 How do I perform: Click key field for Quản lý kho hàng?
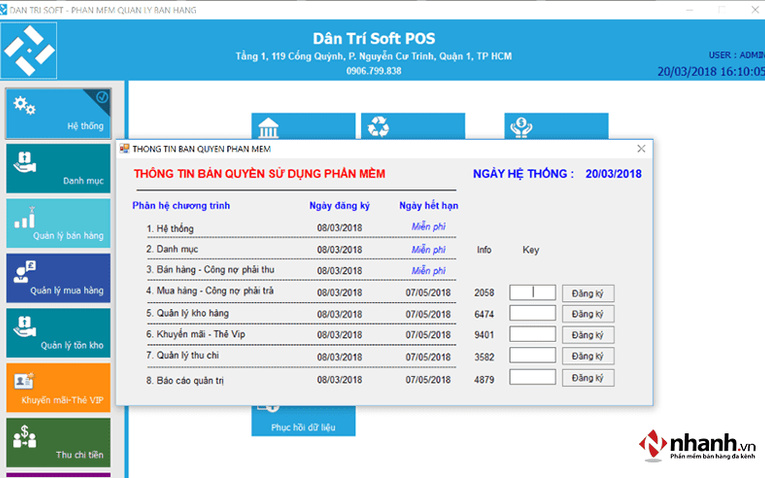click(532, 313)
